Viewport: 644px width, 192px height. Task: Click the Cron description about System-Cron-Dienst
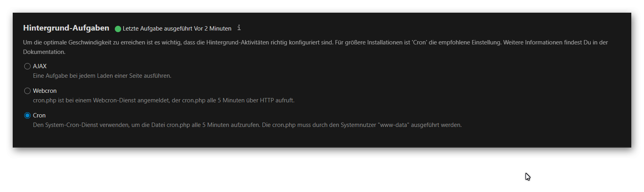(247, 125)
